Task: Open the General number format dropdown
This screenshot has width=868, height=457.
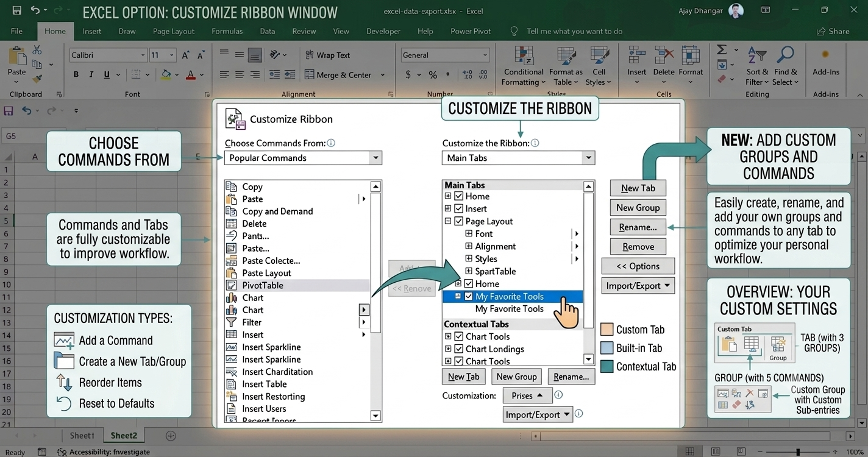Action: 485,55
